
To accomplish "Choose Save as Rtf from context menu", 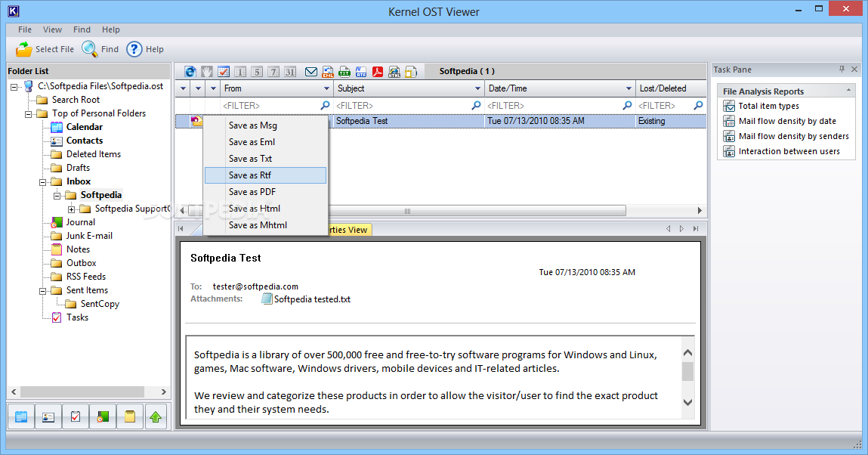I will click(266, 175).
